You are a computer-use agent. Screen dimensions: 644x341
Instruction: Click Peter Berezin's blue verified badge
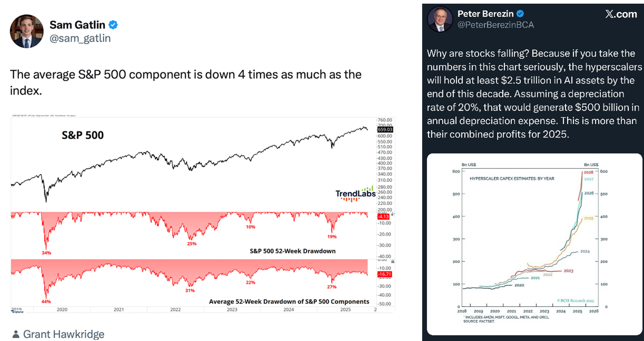coord(521,14)
